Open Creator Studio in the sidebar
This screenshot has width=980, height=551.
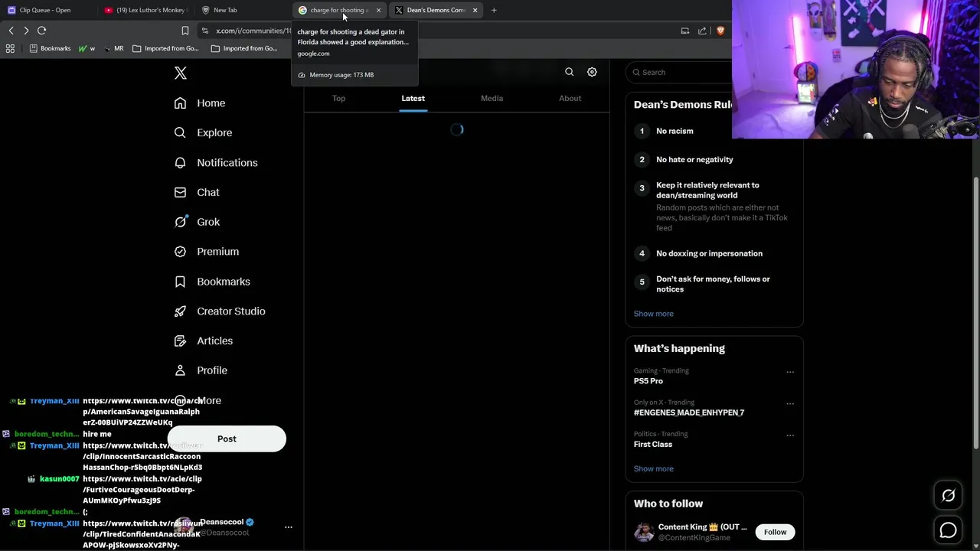(220, 311)
